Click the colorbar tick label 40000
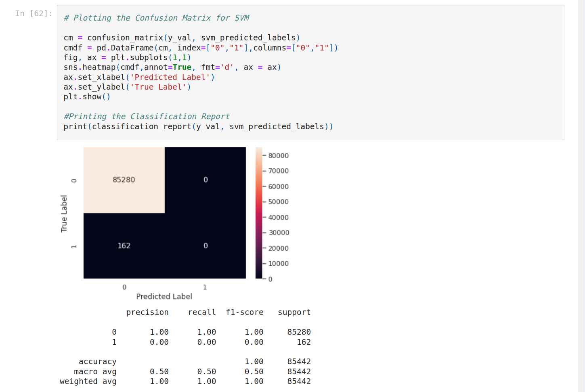Image resolution: width=585 pixels, height=392 pixels. click(279, 217)
